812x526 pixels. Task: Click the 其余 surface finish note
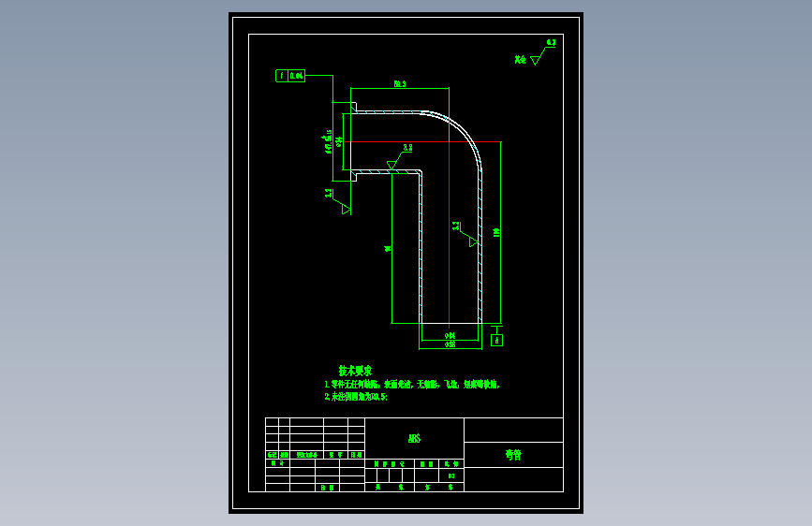coord(520,60)
